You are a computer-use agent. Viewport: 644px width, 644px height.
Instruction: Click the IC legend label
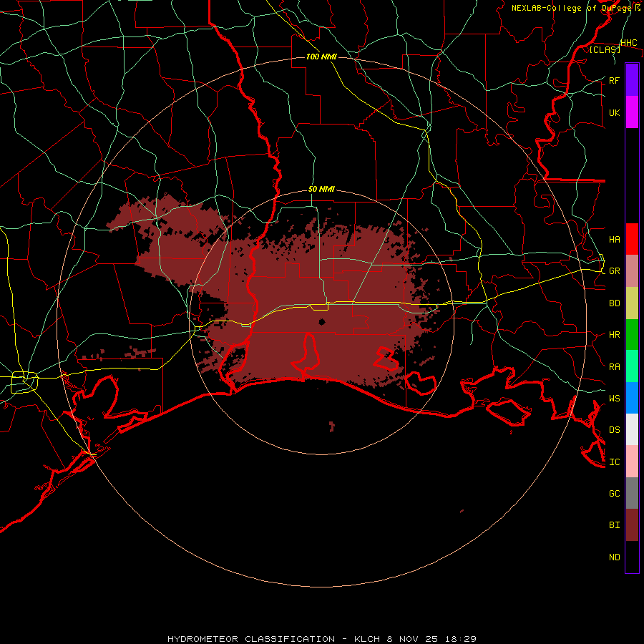(x=615, y=462)
